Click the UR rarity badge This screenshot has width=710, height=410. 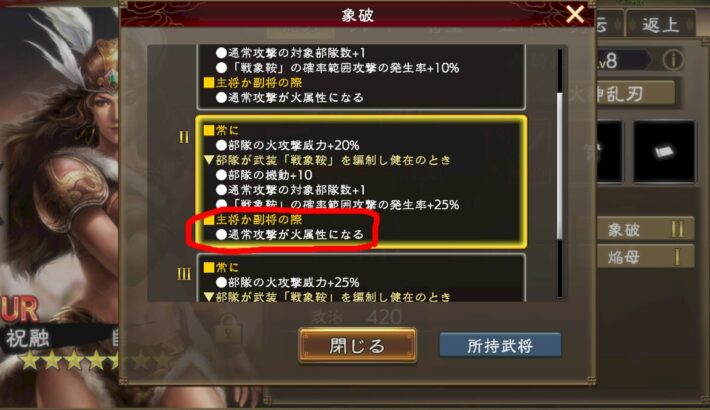(x=19, y=310)
